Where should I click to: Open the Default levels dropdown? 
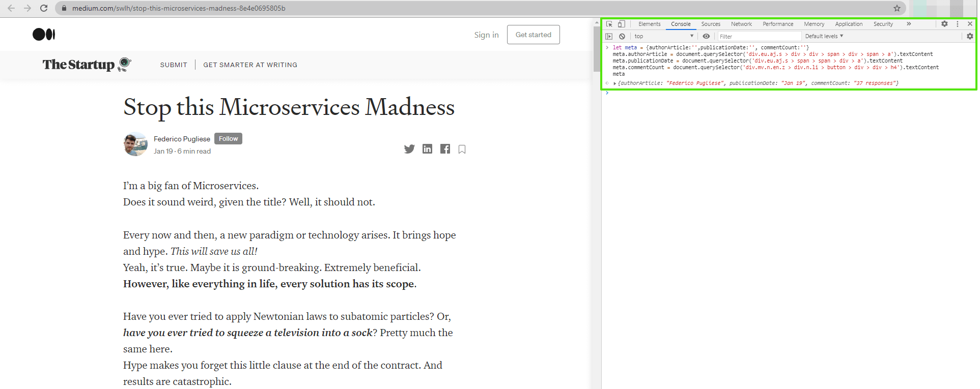tap(824, 36)
